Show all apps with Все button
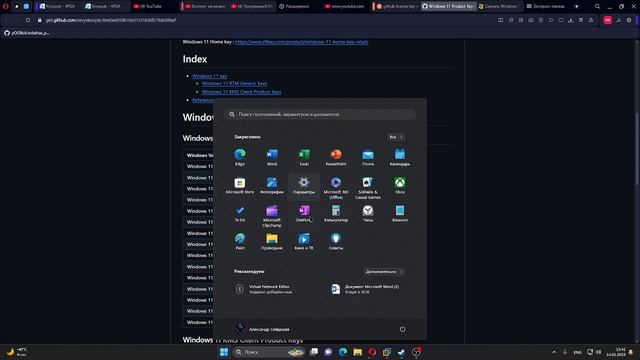The image size is (640, 360). (x=396, y=137)
